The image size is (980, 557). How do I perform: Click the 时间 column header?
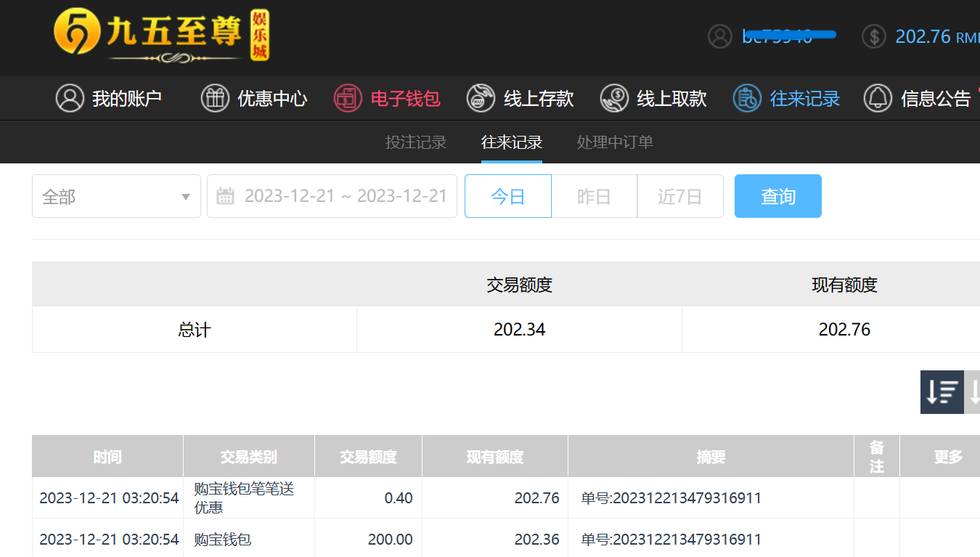coord(107,457)
